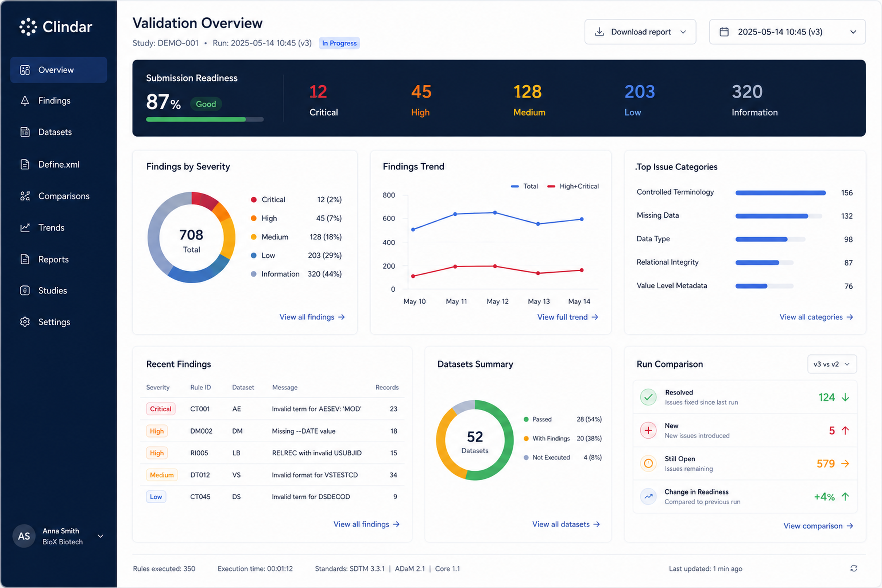Open the View all datasets link
The image size is (882, 588).
click(x=566, y=524)
